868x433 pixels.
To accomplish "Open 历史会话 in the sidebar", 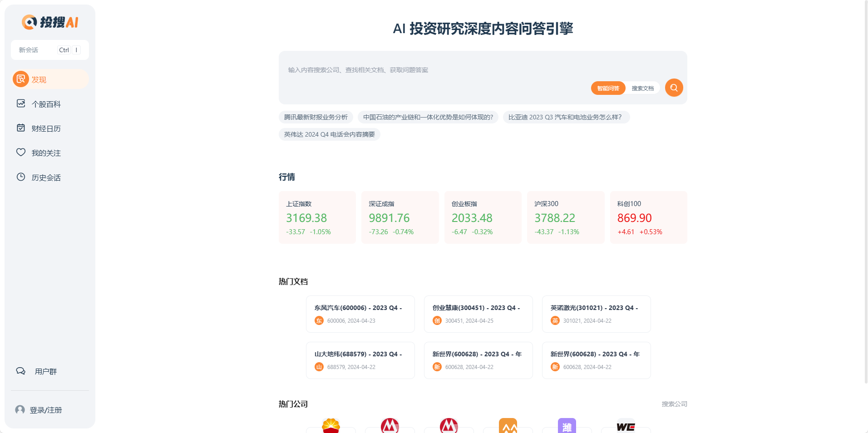I will pos(50,177).
